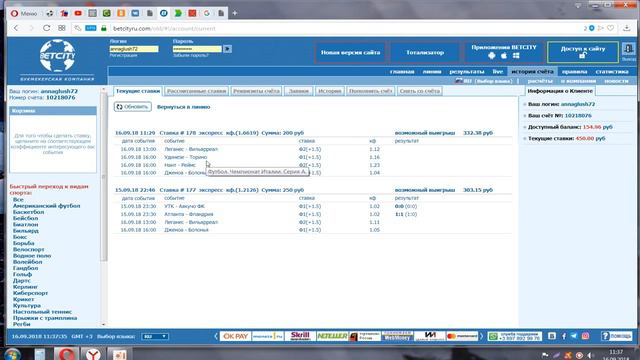Open the Windows app icon
The width and height of the screenshot is (640, 360).
pyautogui.click(x=516, y=56)
